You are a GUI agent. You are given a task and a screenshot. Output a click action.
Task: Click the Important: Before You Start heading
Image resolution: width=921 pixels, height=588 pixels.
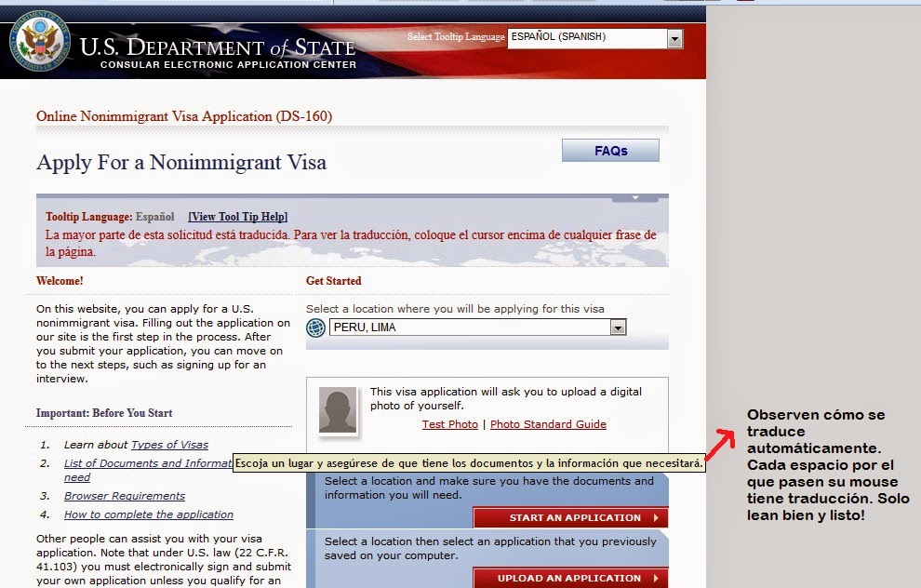click(x=104, y=413)
